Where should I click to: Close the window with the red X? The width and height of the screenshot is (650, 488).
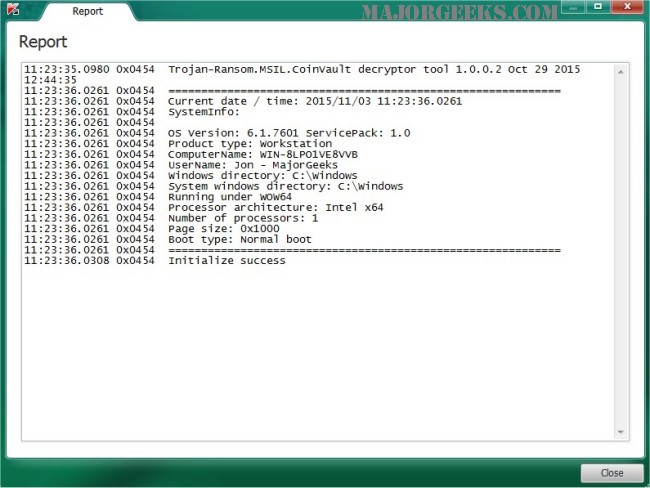(627, 7)
